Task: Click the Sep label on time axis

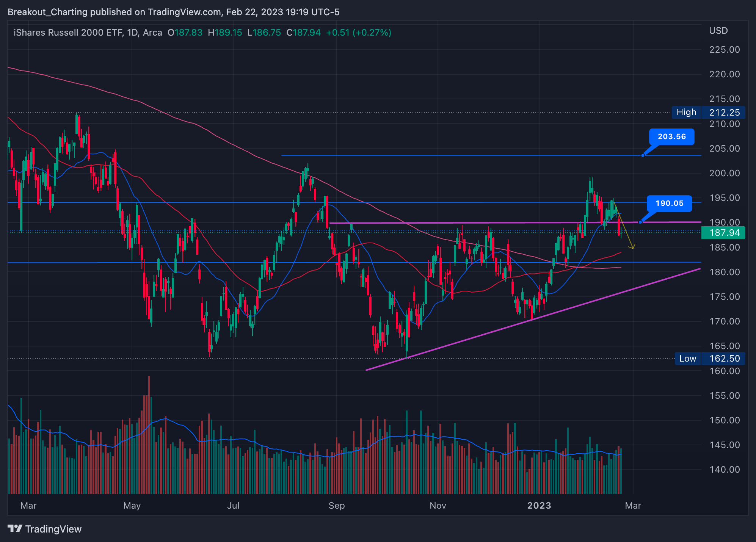Action: pyautogui.click(x=336, y=505)
